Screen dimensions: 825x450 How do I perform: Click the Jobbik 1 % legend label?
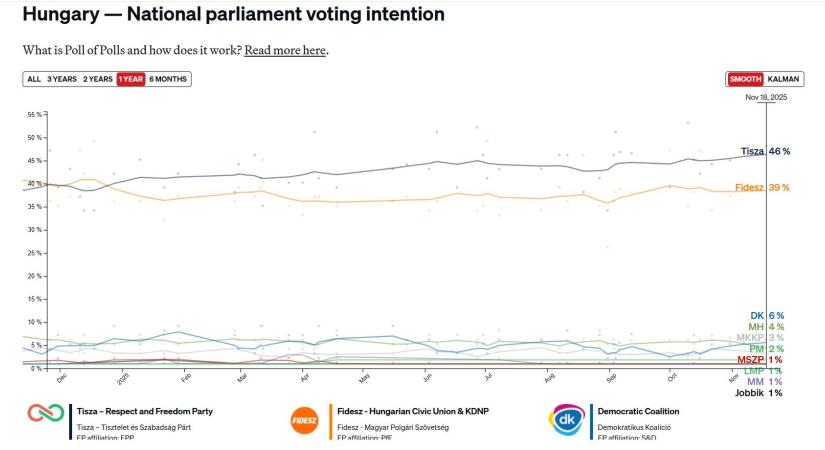tap(761, 393)
